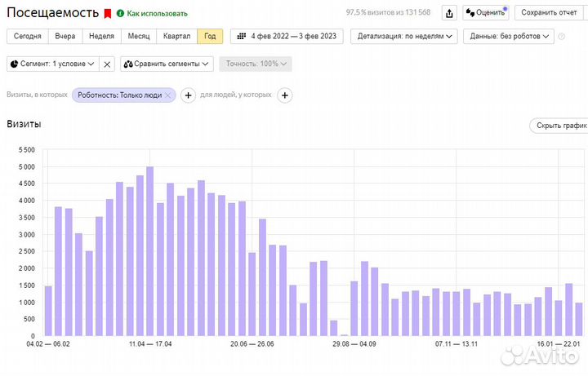The height and width of the screenshot is (376, 588).
Task: Click the tallest bar for 11.04 — 17.04
Action: click(x=149, y=251)
